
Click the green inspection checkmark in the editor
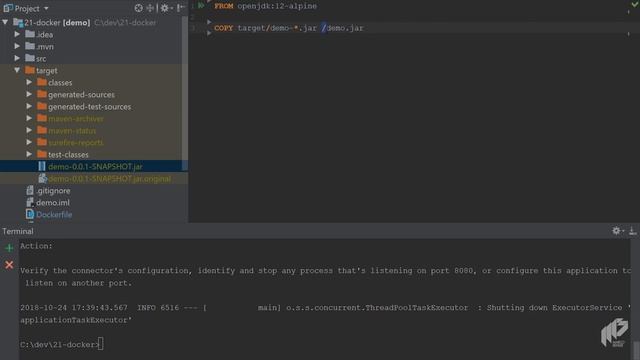click(x=634, y=4)
